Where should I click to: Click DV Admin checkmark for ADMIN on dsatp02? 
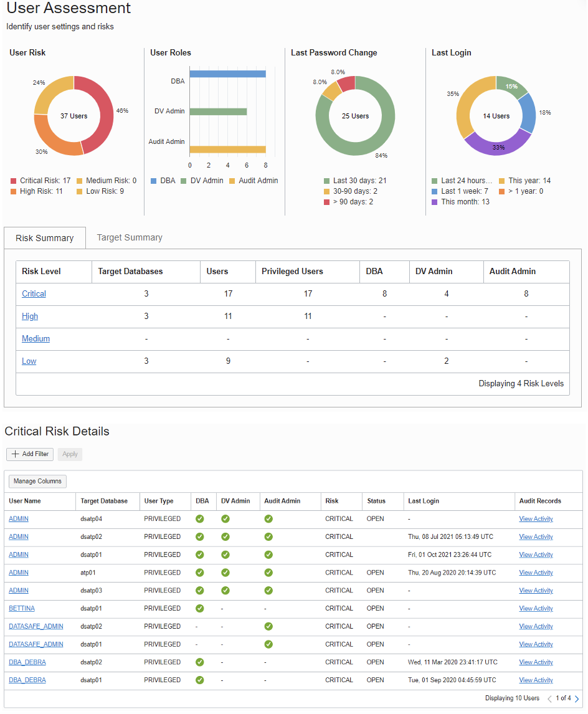click(225, 537)
